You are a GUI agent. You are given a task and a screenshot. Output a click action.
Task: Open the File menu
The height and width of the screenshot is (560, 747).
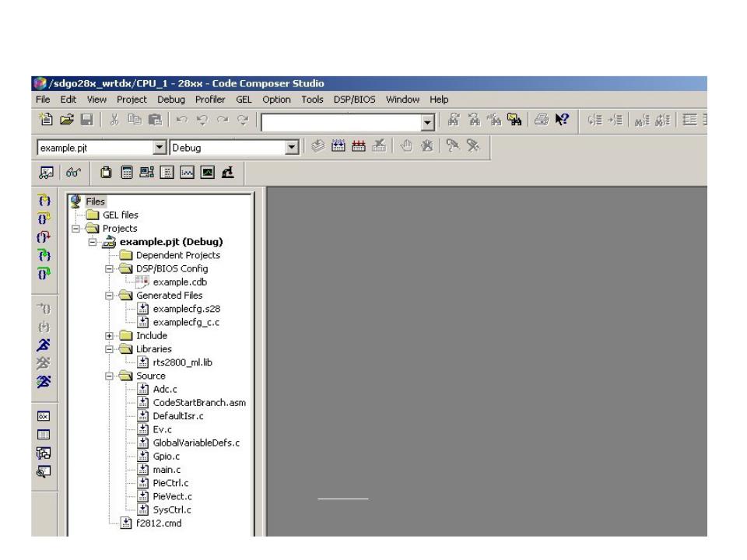coord(43,100)
